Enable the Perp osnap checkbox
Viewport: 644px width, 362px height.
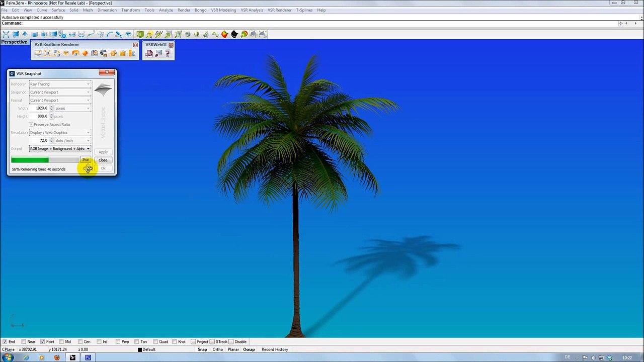[x=118, y=342]
